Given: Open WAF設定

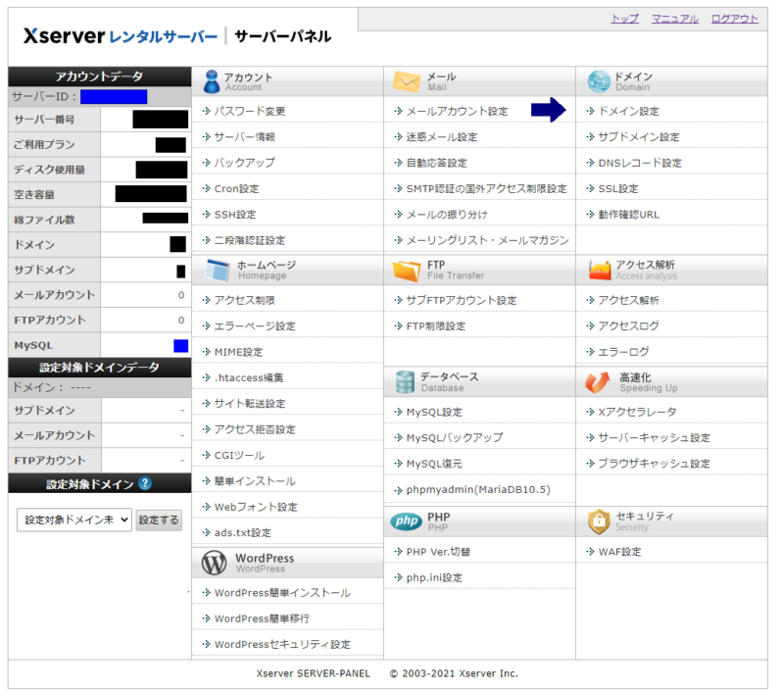Looking at the screenshot, I should pyautogui.click(x=619, y=552).
